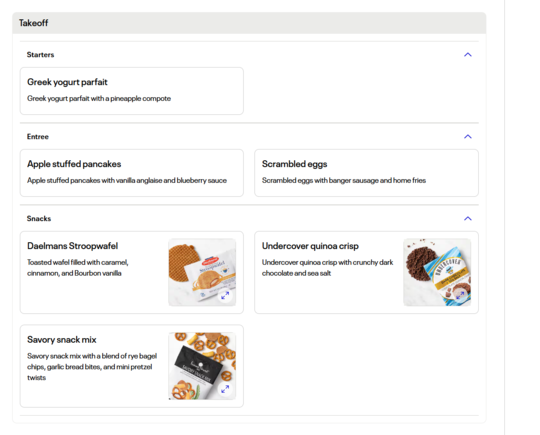
Task: Collapse the Entree section chevron
Action: [x=467, y=137]
